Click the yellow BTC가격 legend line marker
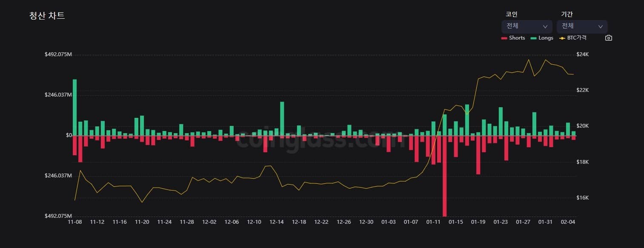The width and height of the screenshot is (644, 248). pyautogui.click(x=562, y=38)
